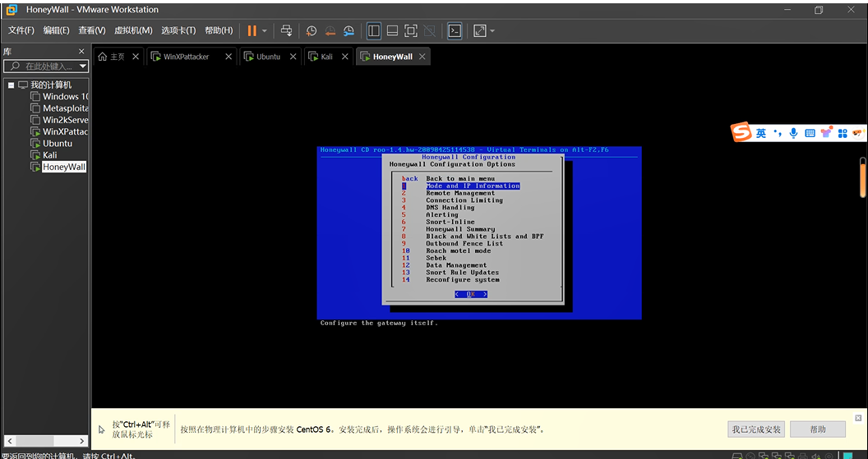Select Kali in the library tree
Viewport: 868px width, 459px height.
[x=44, y=155]
